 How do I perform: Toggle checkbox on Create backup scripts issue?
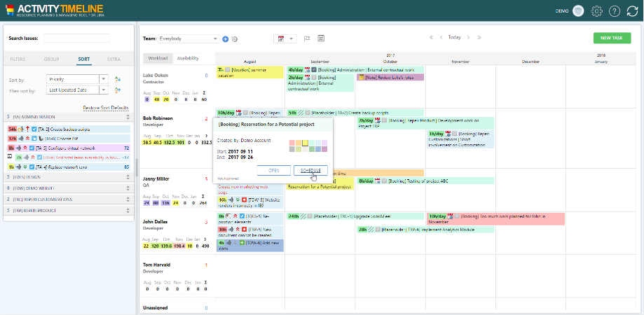click(x=34, y=129)
